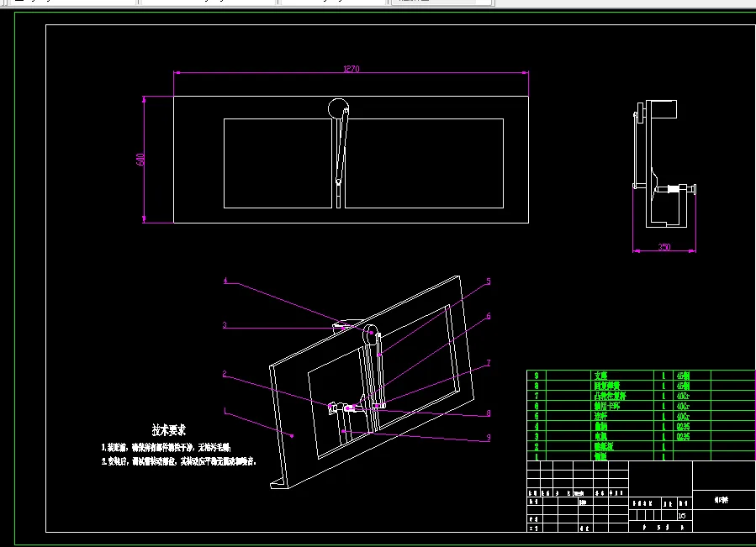The height and width of the screenshot is (547, 756).
Task: Select the 600 height dimension text
Action: (140, 160)
